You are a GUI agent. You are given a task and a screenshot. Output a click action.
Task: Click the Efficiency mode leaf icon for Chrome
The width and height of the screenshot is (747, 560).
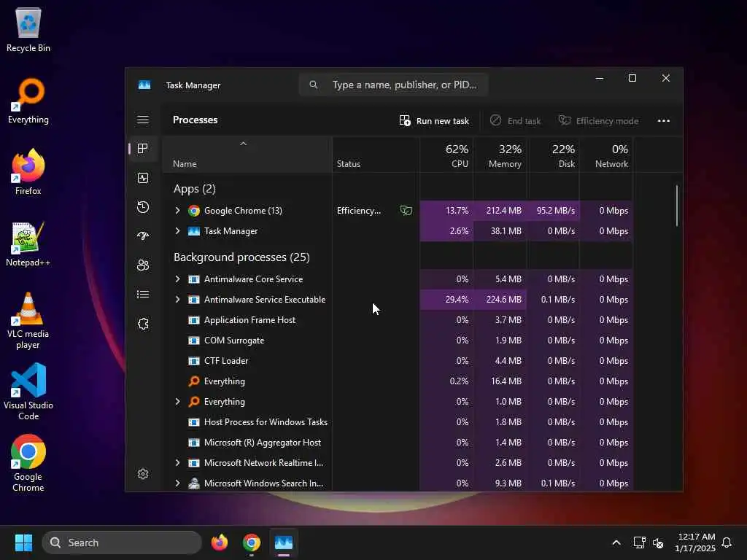coord(406,211)
